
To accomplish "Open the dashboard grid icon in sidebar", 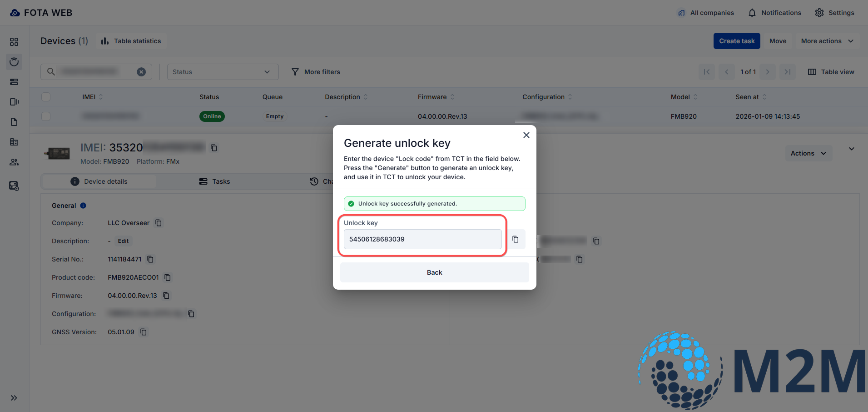I will 14,42.
